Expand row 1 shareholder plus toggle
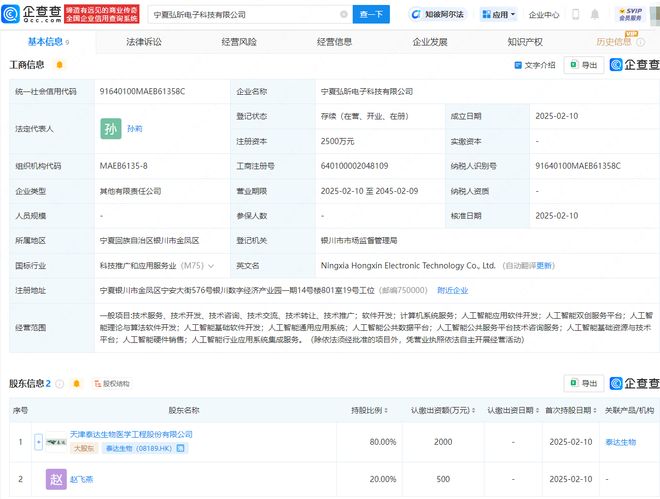The height and width of the screenshot is (499, 660). (x=38, y=442)
